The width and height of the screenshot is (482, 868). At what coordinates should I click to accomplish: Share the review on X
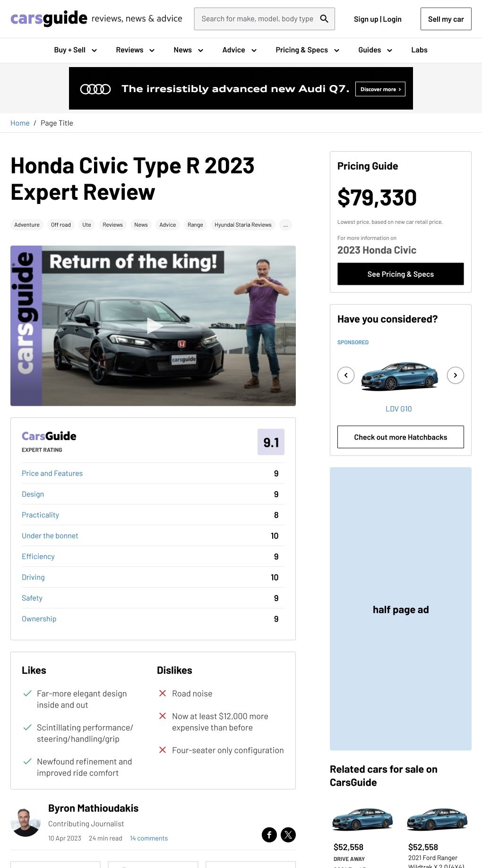pyautogui.click(x=288, y=834)
